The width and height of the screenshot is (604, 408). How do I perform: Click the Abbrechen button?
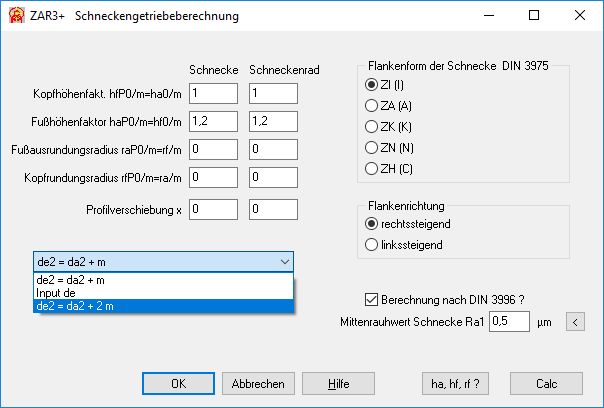pos(258,383)
